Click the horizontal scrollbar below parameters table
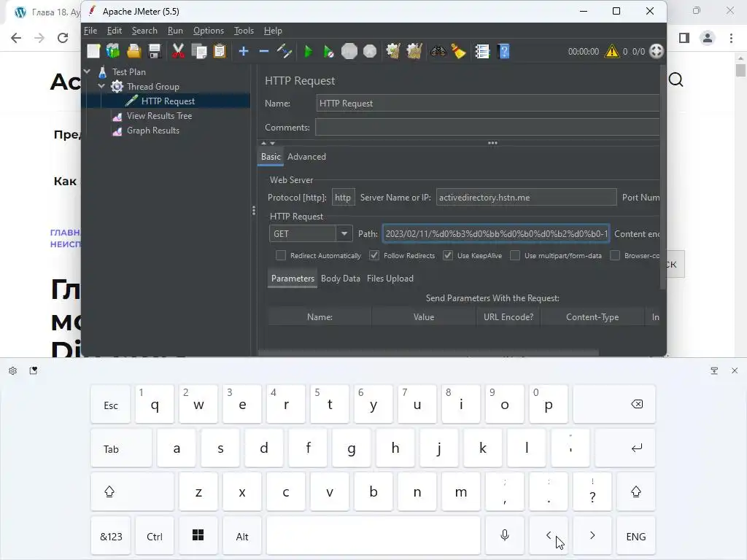The height and width of the screenshot is (560, 747). tap(428, 353)
